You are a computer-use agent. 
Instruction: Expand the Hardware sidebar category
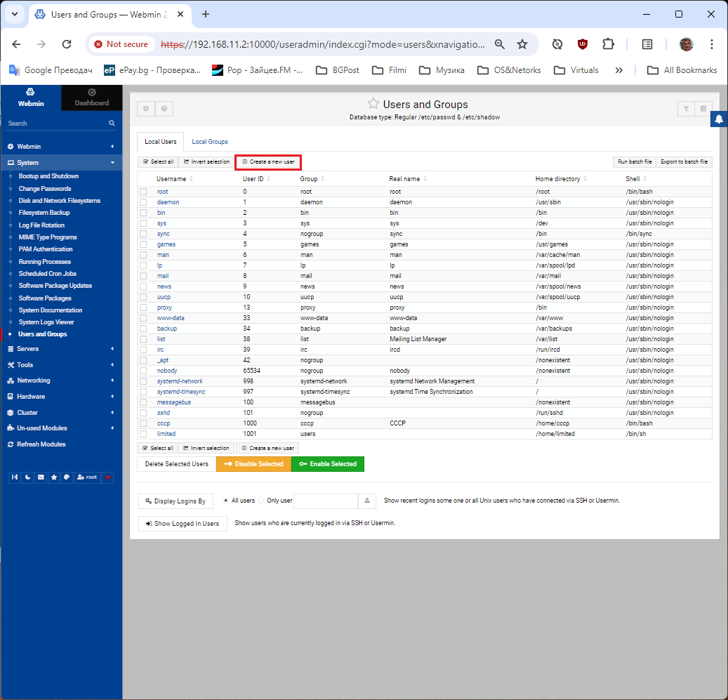[61, 397]
